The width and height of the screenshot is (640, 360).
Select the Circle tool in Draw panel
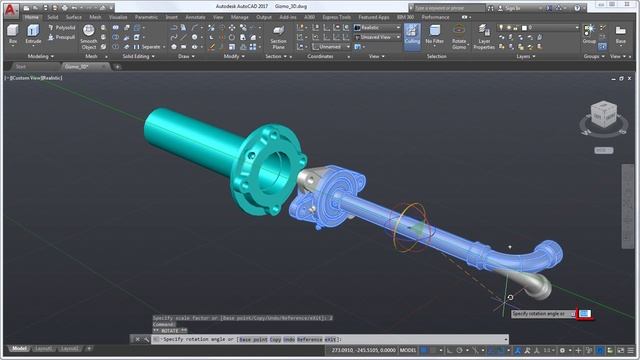click(x=195, y=37)
